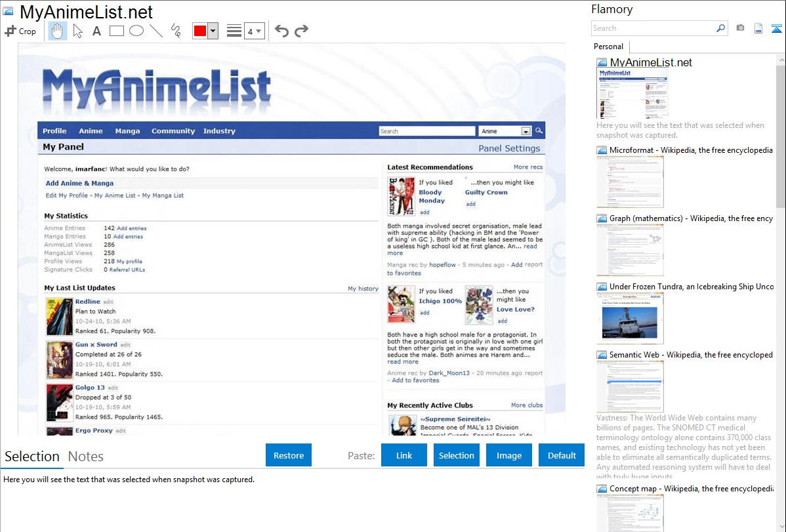Open the Guilty Crown recommendation link
Viewport: 786px width, 532px height.
coord(486,192)
